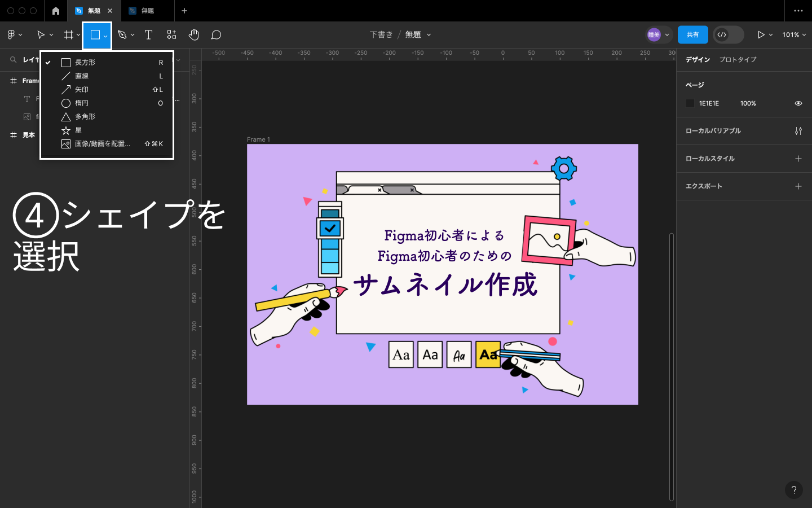This screenshot has height=508, width=812.
Task: Add a new export setting
Action: pyautogui.click(x=798, y=186)
